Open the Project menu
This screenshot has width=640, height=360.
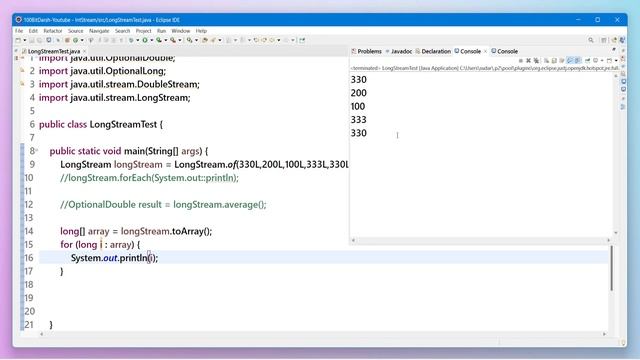coord(144,31)
